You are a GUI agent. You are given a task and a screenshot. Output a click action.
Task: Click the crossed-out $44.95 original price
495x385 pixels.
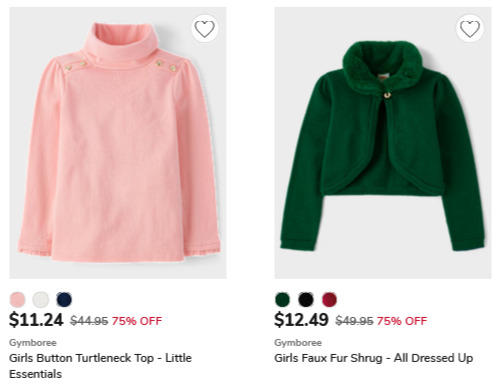click(x=89, y=321)
